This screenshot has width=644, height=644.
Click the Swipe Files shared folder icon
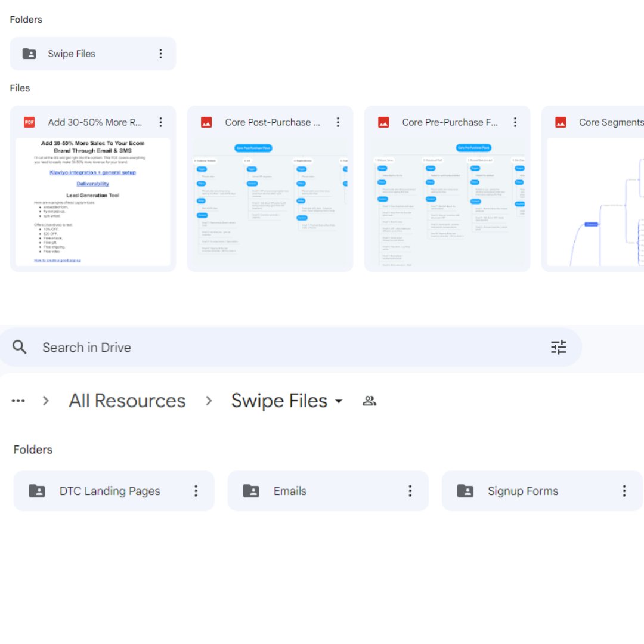click(29, 54)
